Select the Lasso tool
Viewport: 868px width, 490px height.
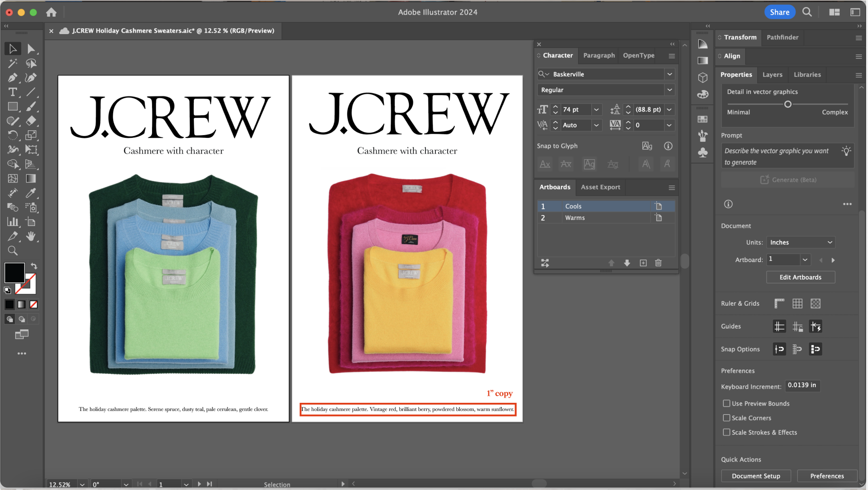(x=31, y=63)
